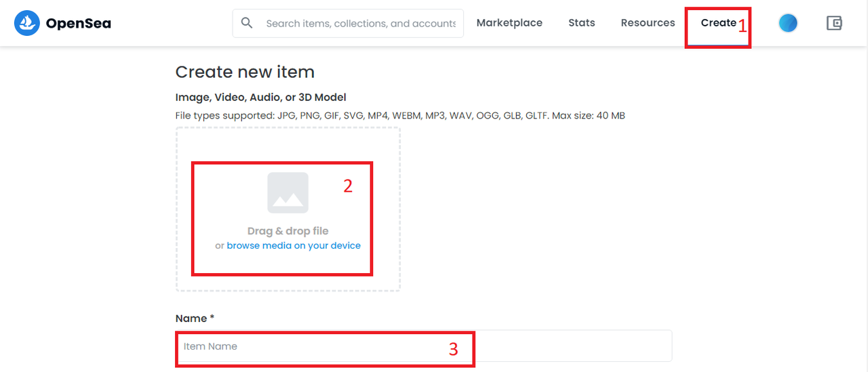This screenshot has height=372, width=868.
Task: Click the browse media on your device link
Action: coord(294,245)
